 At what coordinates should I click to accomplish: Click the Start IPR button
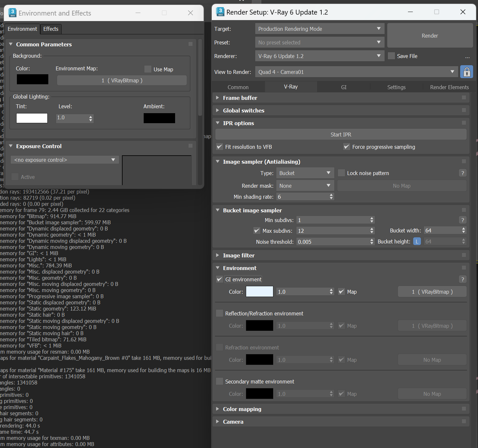(341, 134)
